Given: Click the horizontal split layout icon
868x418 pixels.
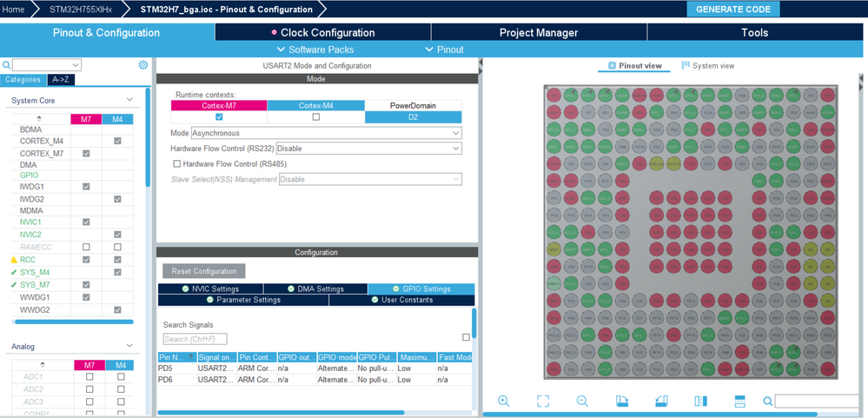Looking at the screenshot, I should pos(740,401).
